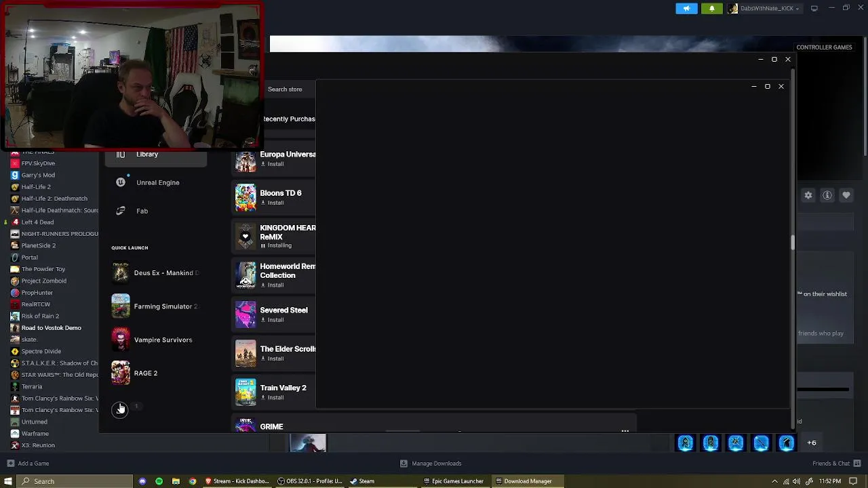Click the Vampire Survivors quick launch thumbnail
This screenshot has height=488, width=868.
(121, 340)
